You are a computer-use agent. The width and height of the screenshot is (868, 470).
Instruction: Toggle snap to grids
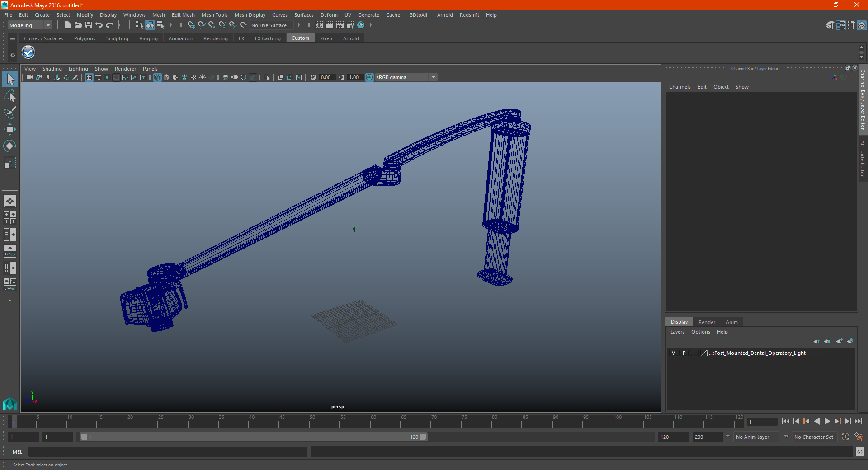[x=191, y=25]
